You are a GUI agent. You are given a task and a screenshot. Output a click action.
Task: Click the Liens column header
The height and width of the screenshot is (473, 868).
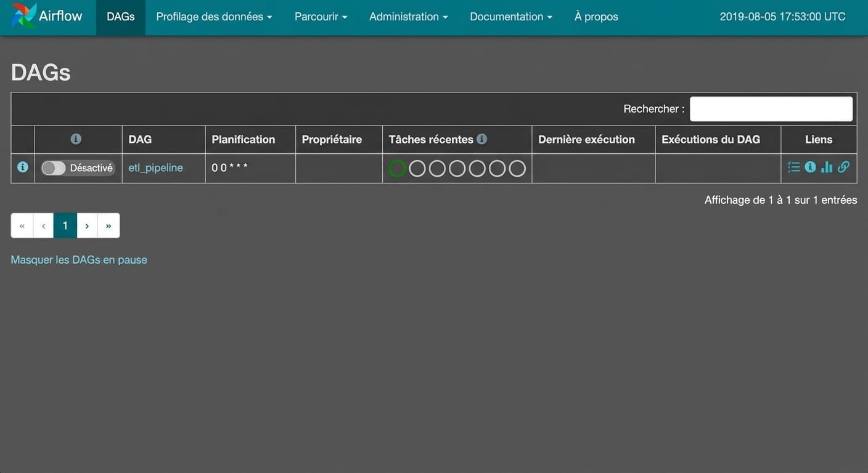coord(819,139)
